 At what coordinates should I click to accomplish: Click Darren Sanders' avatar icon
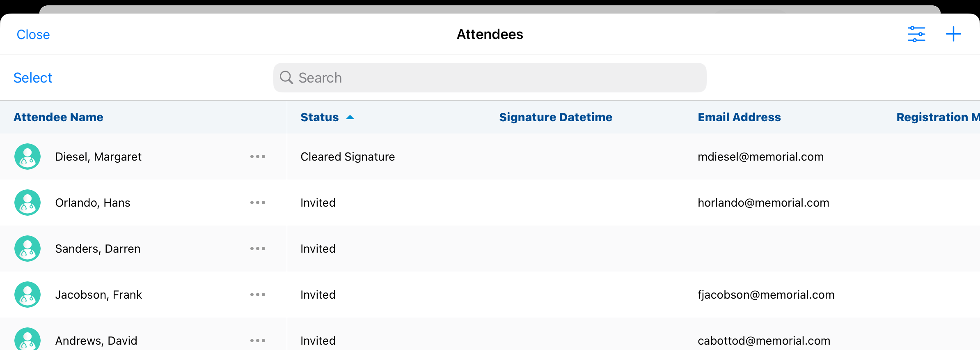[27, 249]
